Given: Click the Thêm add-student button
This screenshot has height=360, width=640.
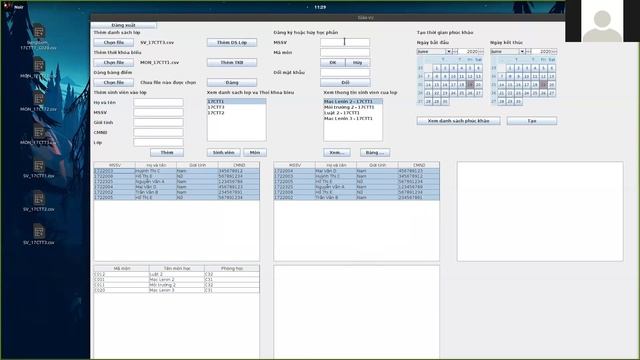Looking at the screenshot, I should click(x=167, y=153).
